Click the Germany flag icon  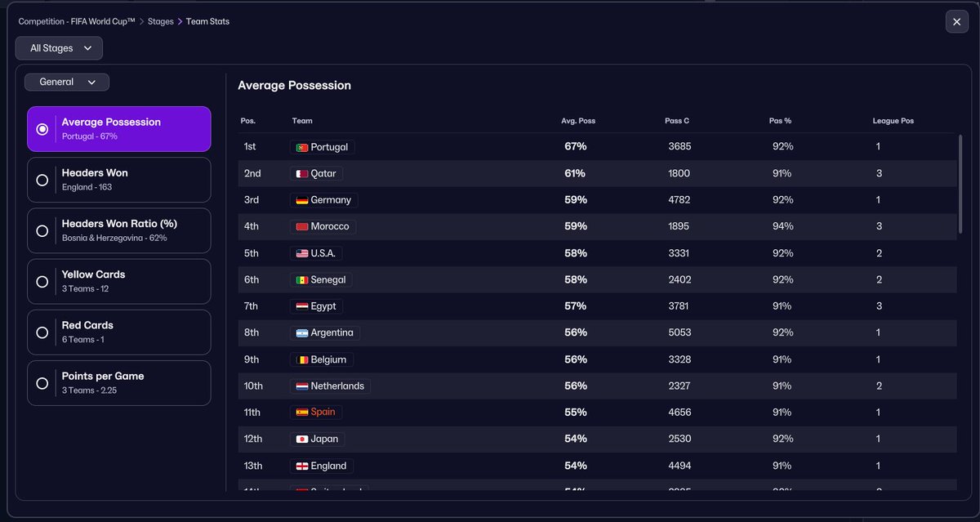301,200
